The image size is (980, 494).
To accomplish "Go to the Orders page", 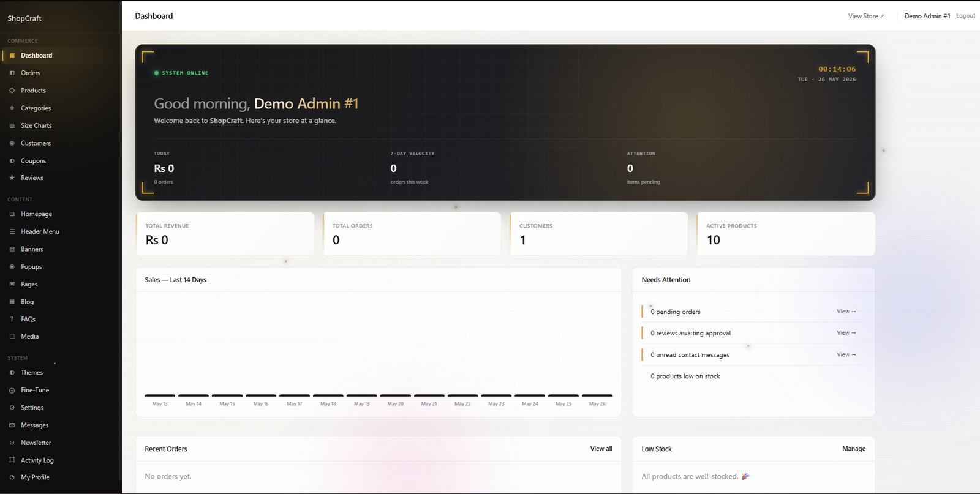I will pyautogui.click(x=60, y=73).
